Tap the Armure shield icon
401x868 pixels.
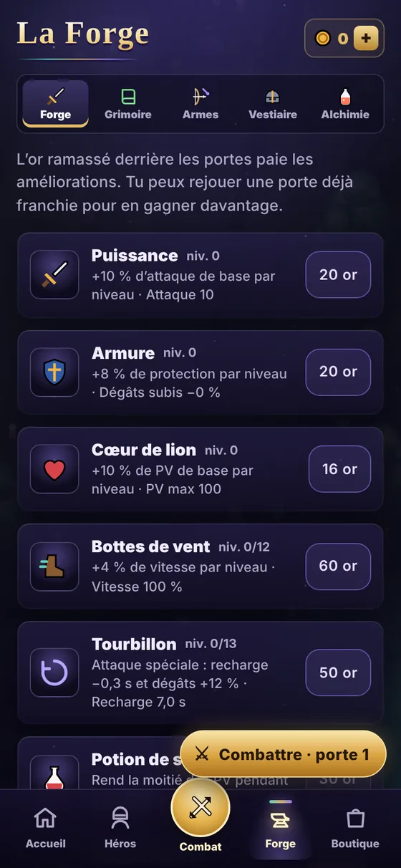coord(54,372)
